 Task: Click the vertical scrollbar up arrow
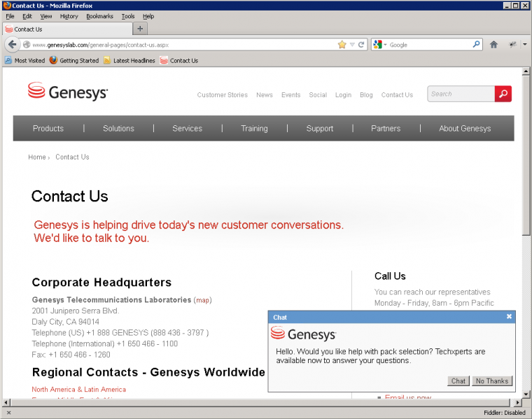[526, 71]
